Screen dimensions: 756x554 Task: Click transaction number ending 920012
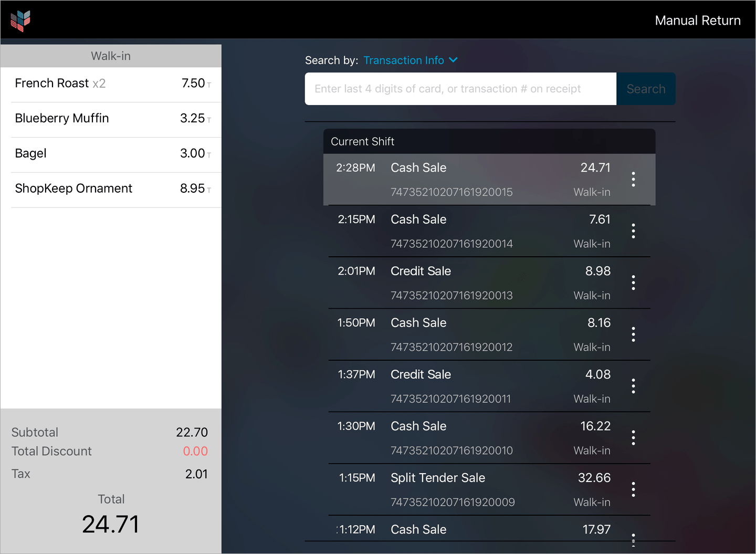click(x=451, y=347)
